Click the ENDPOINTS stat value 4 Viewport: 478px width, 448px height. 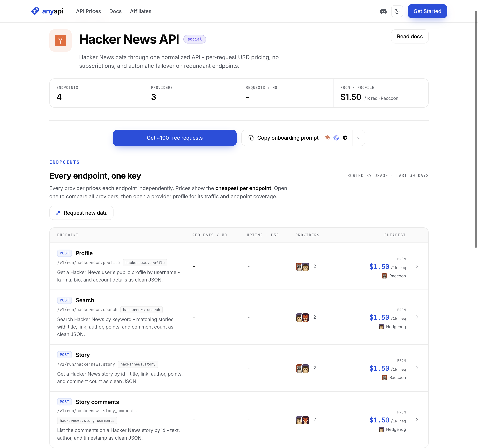tap(59, 97)
